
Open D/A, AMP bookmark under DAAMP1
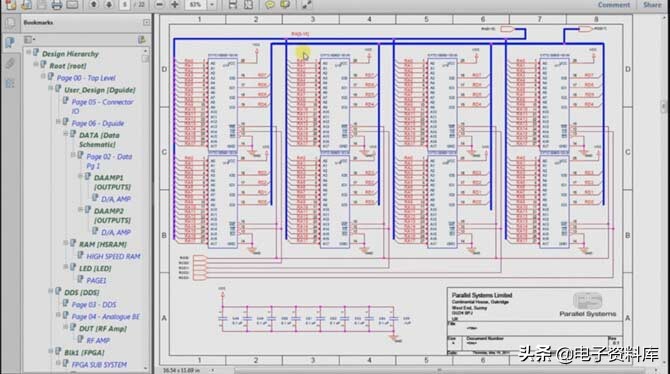pyautogui.click(x=116, y=199)
